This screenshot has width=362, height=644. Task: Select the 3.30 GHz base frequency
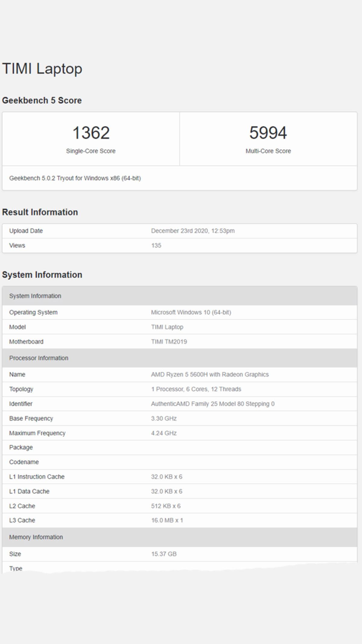tap(164, 419)
